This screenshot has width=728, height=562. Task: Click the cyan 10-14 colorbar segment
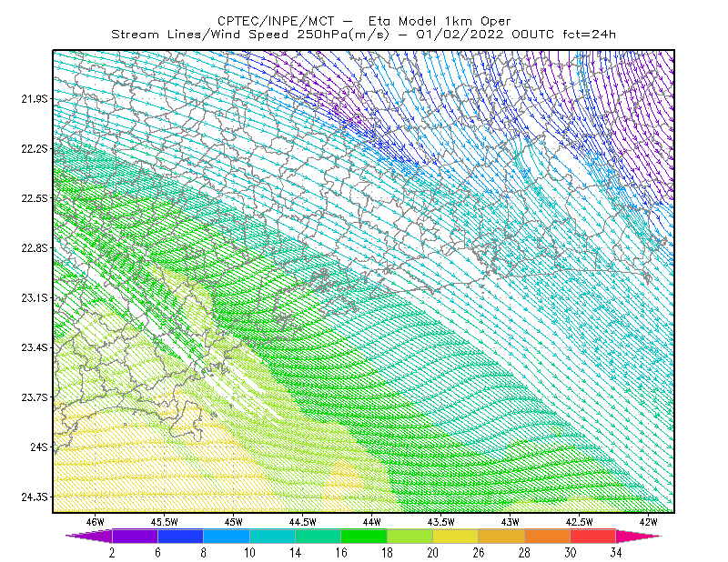272,536
